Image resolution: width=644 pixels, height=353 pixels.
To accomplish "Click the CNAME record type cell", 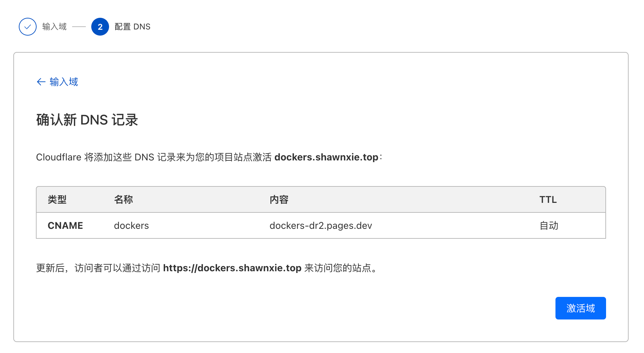I will [65, 225].
